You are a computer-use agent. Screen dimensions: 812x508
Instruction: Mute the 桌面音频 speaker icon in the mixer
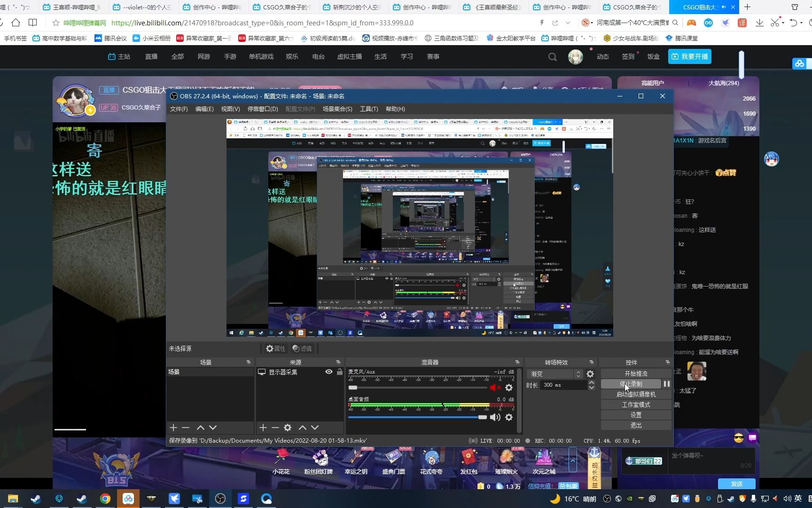coord(495,417)
